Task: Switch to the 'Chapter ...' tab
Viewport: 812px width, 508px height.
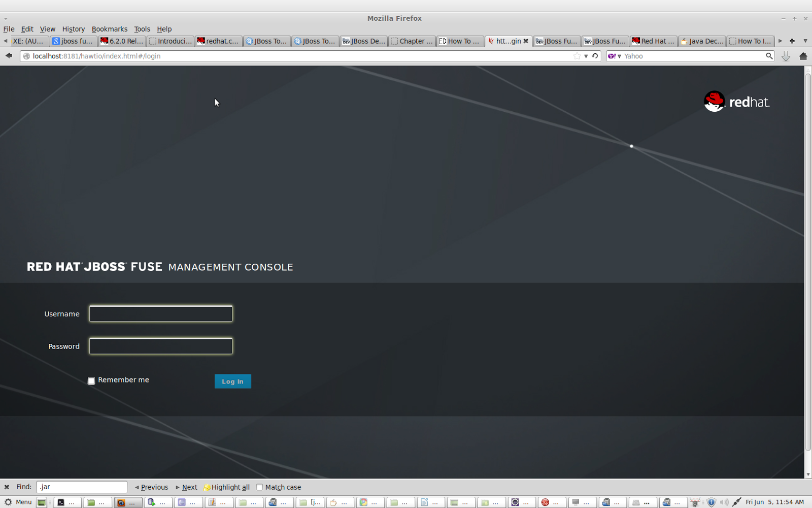Action: (x=412, y=41)
